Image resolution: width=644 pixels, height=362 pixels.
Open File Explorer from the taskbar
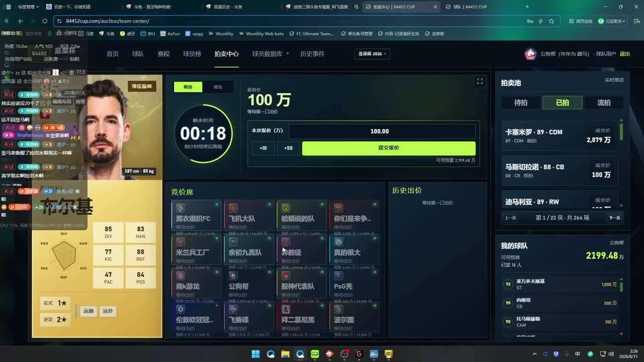pyautogui.click(x=285, y=354)
